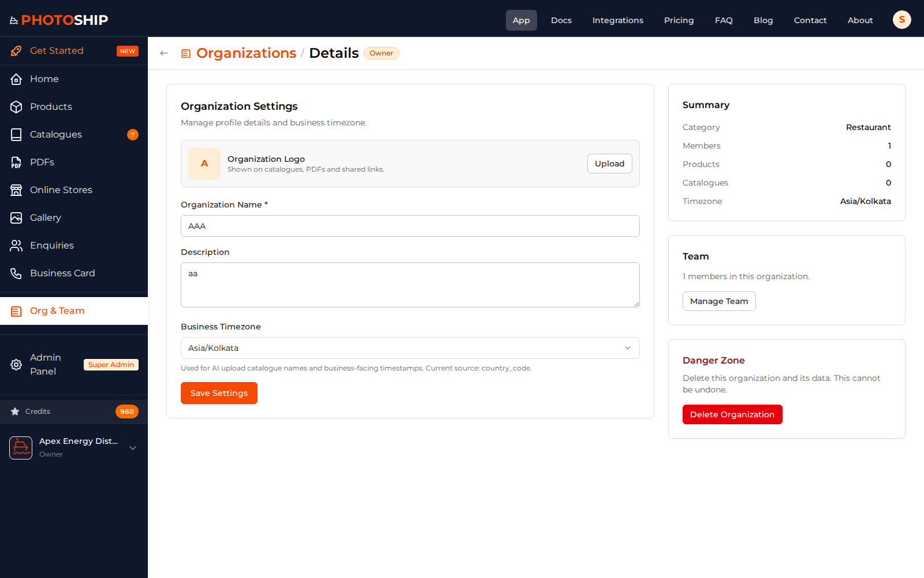Open the App tab in top navigation
The height and width of the screenshot is (578, 924).
pos(521,20)
